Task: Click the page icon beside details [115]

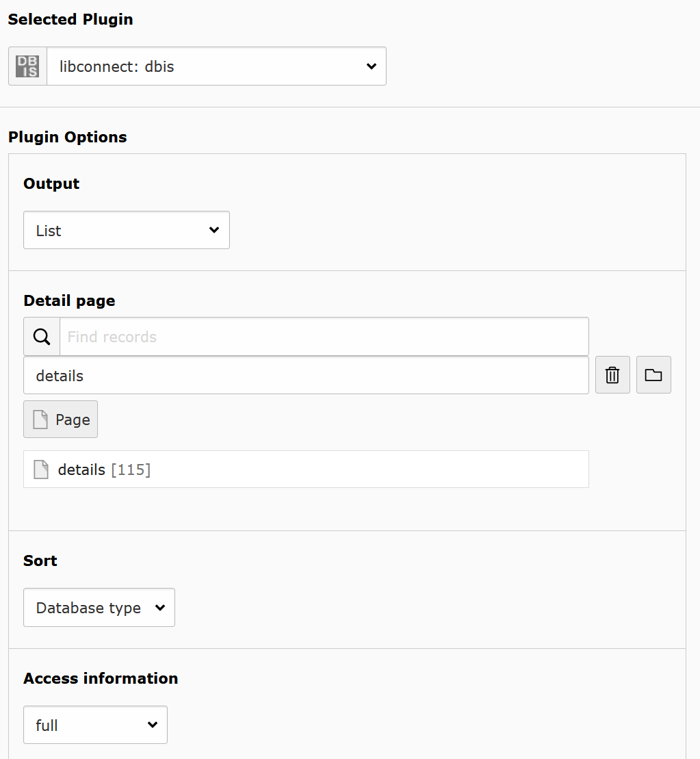Action: pyautogui.click(x=40, y=469)
